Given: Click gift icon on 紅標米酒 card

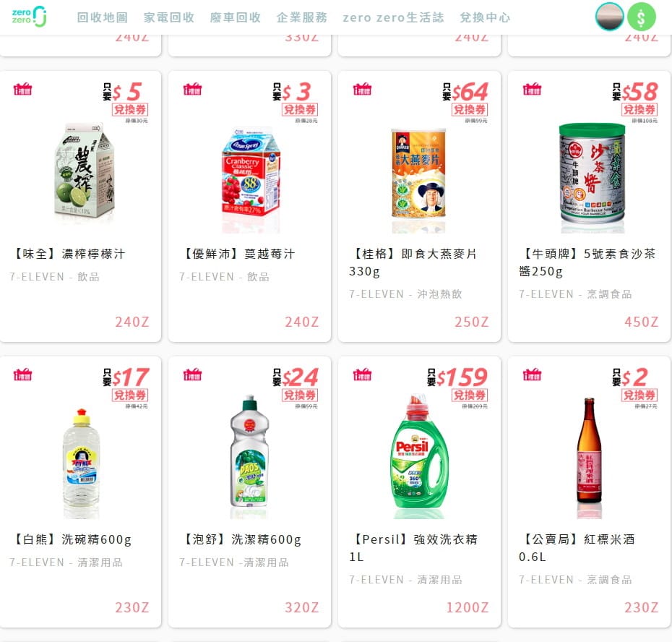Looking at the screenshot, I should [x=532, y=374].
